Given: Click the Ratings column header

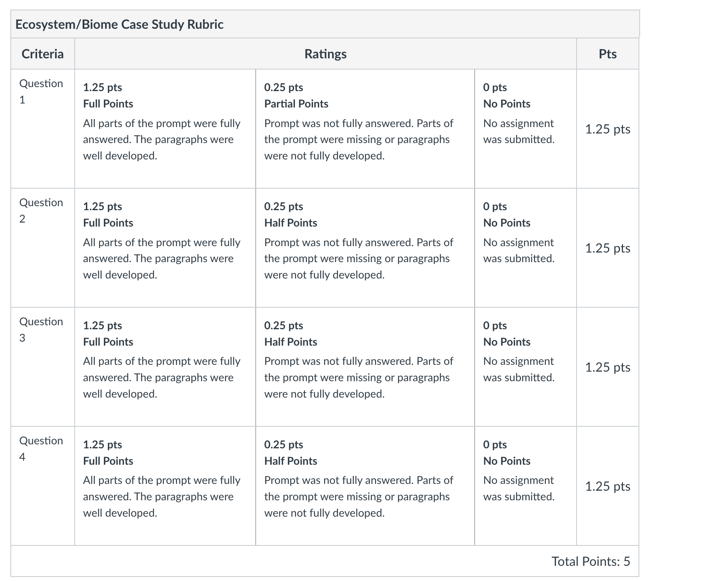Looking at the screenshot, I should (325, 54).
